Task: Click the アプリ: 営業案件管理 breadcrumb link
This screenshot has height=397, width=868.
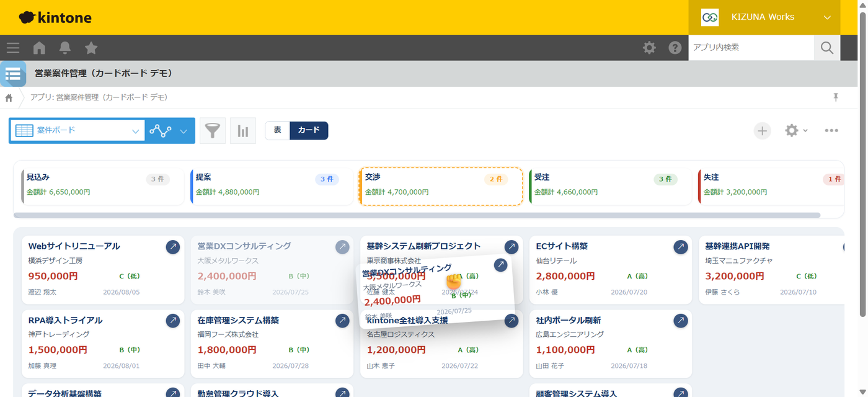Action: (99, 97)
